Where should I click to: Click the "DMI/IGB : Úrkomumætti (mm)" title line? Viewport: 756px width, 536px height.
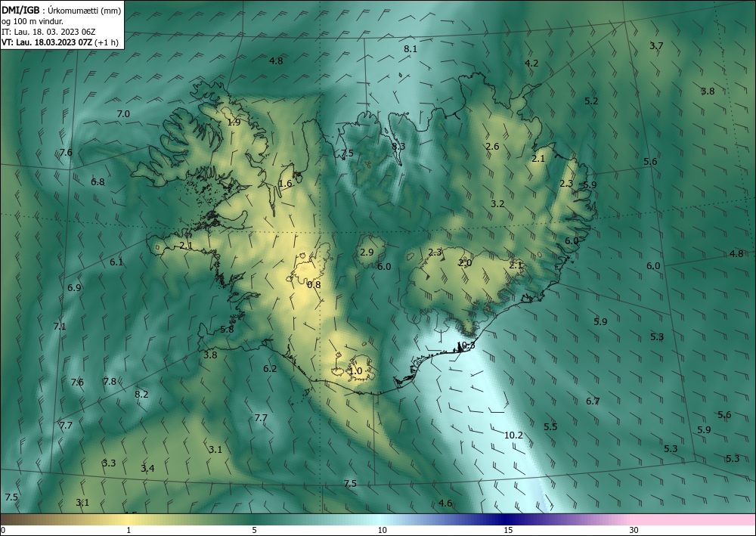(61, 10)
